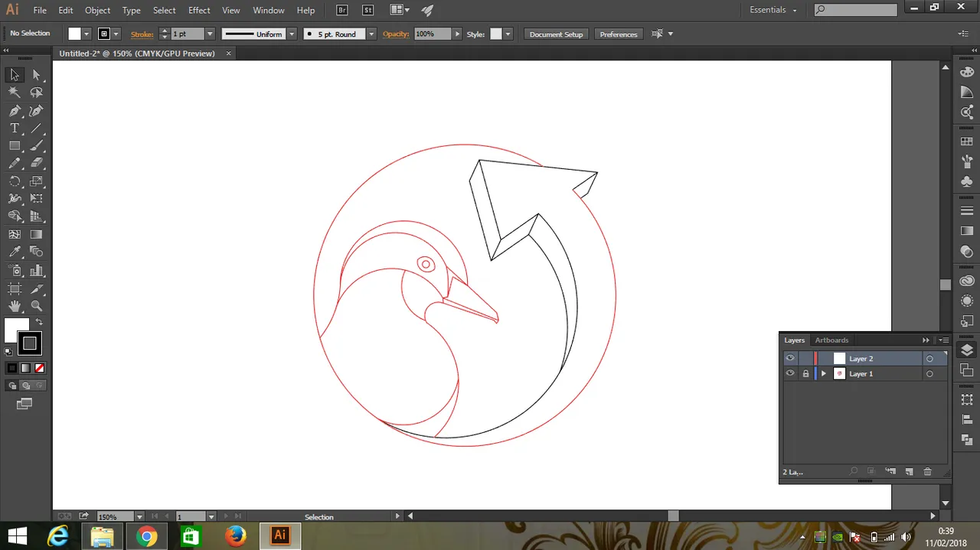
Task: Open the File menu
Action: pos(40,10)
